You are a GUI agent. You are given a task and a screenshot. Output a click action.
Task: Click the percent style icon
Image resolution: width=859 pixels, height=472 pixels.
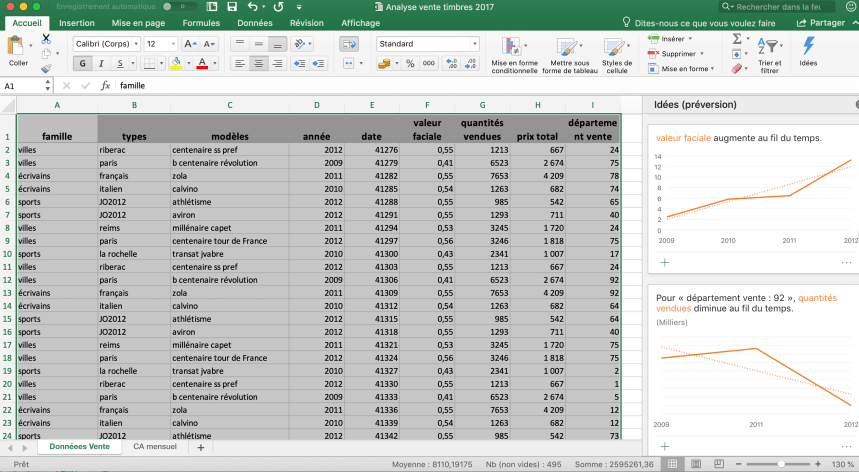pos(410,63)
